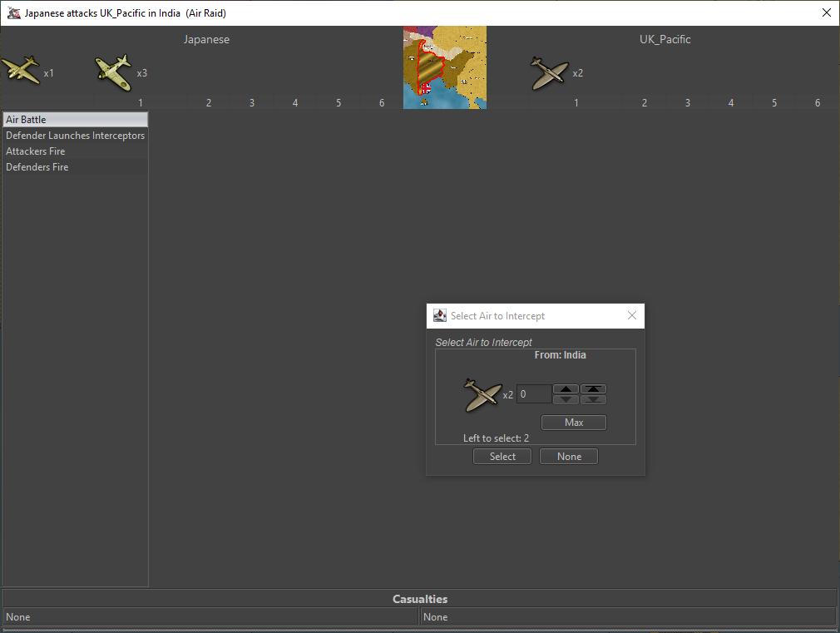This screenshot has height=633, width=840.
Task: Confirm with the Select button
Action: coord(502,457)
